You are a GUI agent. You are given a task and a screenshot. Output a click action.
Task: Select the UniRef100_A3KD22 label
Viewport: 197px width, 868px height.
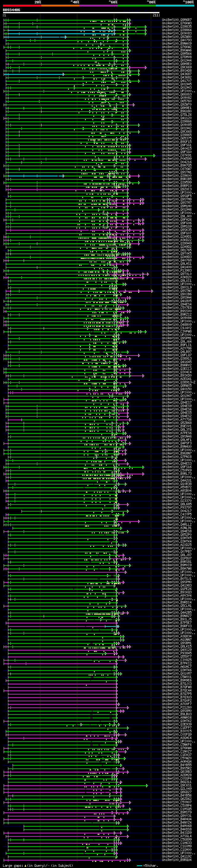[177, 240]
